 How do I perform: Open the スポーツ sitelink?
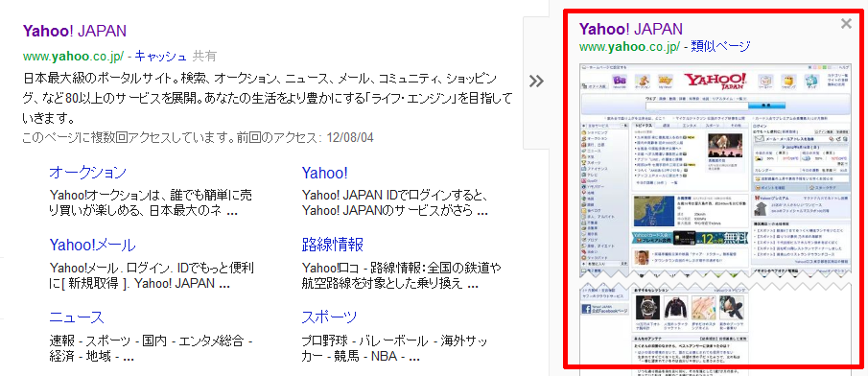[329, 317]
